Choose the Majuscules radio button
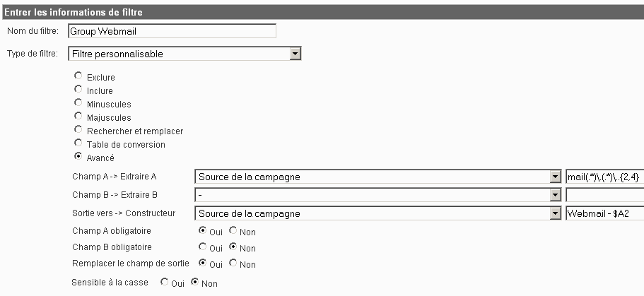The height and width of the screenshot is (296, 644). coord(78,116)
